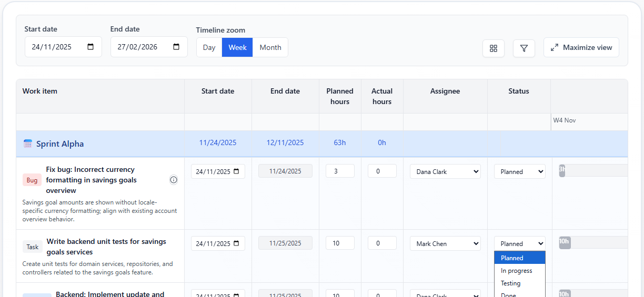Select Week timeline zoom
The height and width of the screenshot is (297, 644).
[x=237, y=47]
